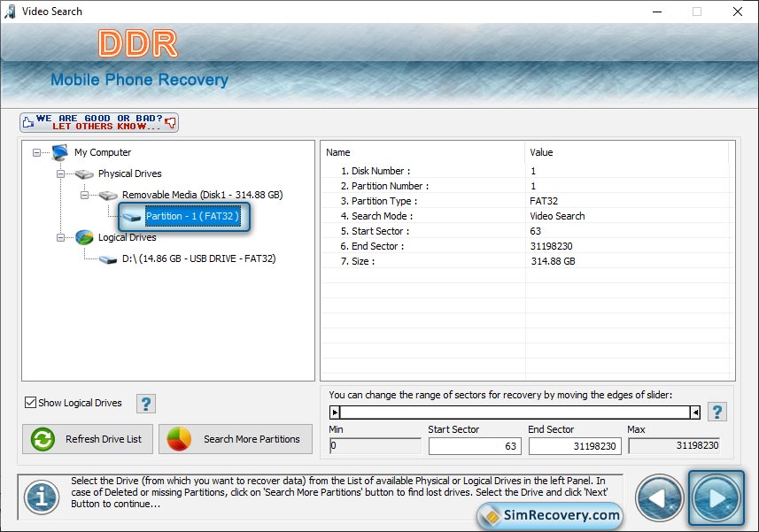Click the Next arrow button
The height and width of the screenshot is (532, 759).
(716, 497)
